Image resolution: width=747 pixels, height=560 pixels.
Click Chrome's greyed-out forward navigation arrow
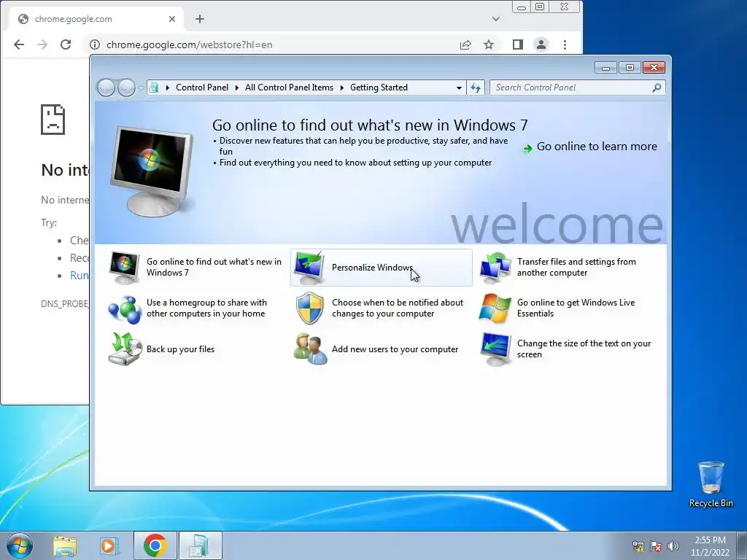coord(42,44)
